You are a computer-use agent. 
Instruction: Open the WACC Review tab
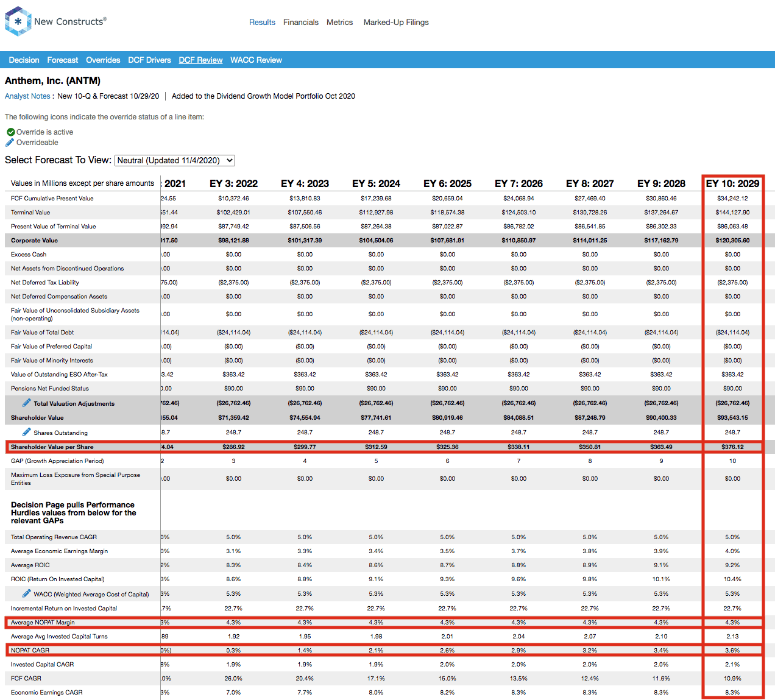click(x=256, y=60)
